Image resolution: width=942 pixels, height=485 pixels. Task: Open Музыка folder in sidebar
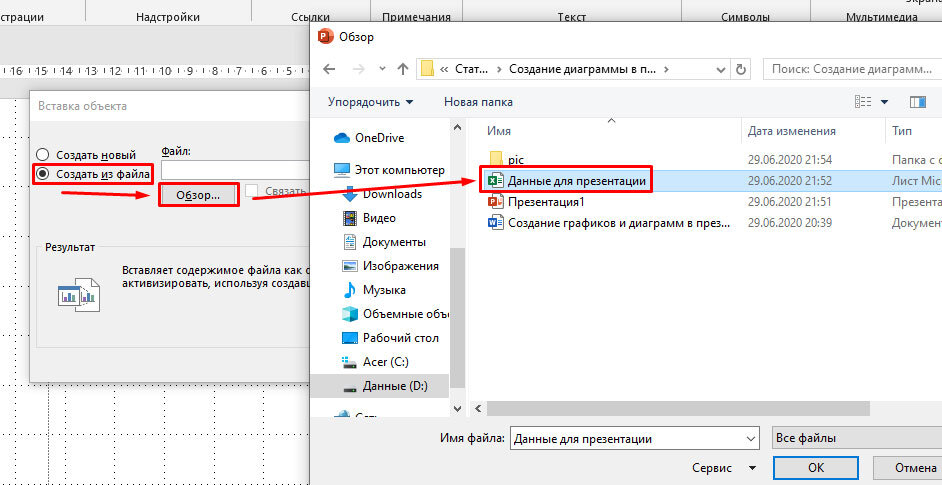tap(384, 290)
